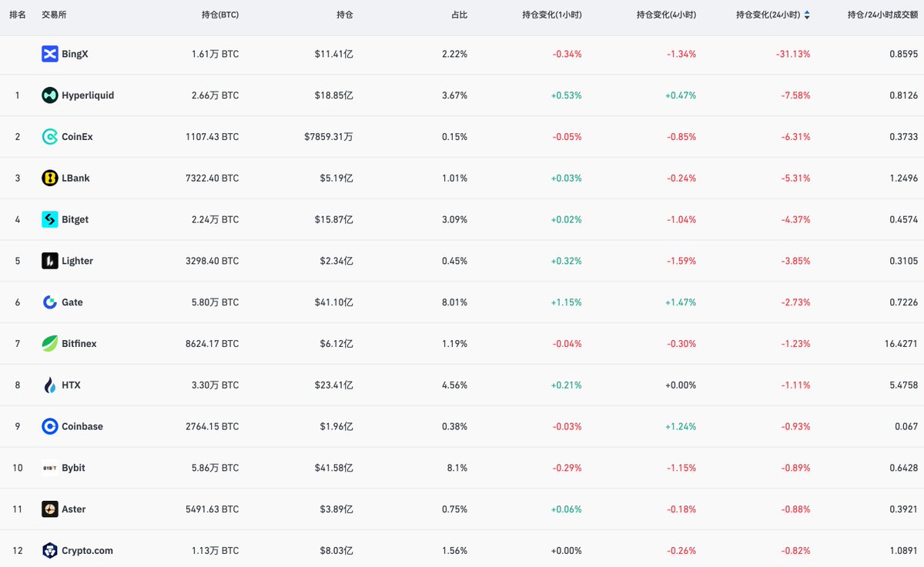Select the $41.58亿 position in Bybit row

(334, 468)
